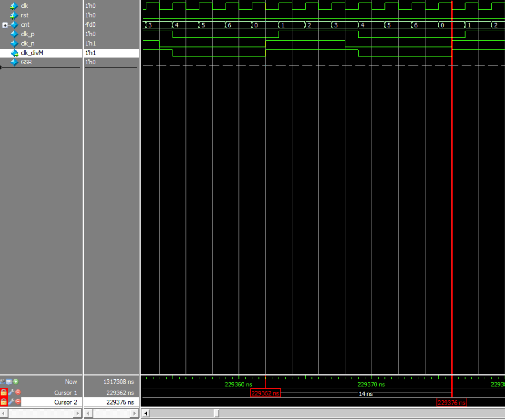Click the Insert Cursor green plus icon
505x420 pixels.
[x=16, y=382]
